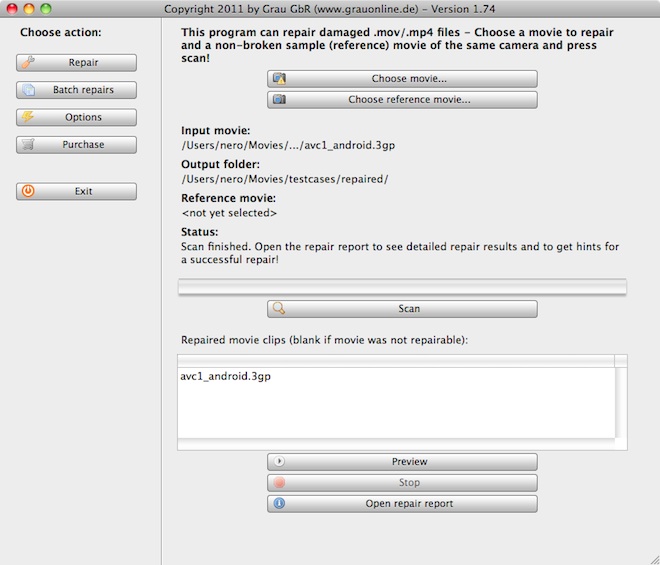Click the camera icon on Choose reference movie
The height and width of the screenshot is (565, 660).
pyautogui.click(x=279, y=99)
